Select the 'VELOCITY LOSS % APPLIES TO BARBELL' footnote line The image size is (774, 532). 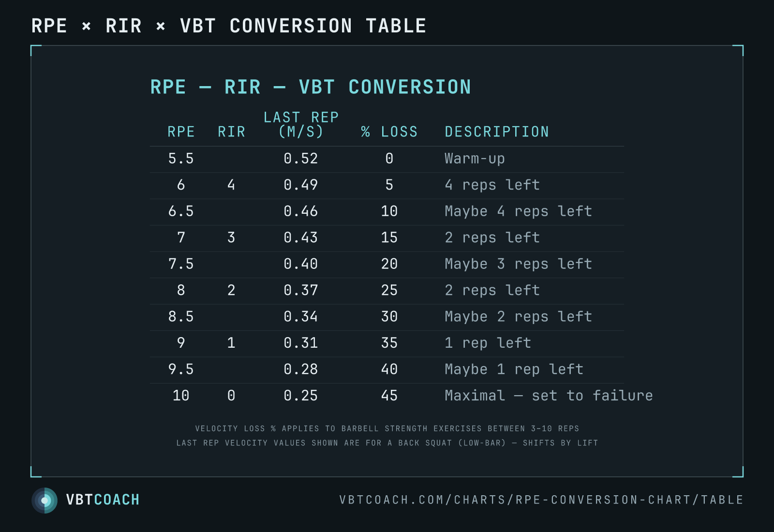[387, 429]
